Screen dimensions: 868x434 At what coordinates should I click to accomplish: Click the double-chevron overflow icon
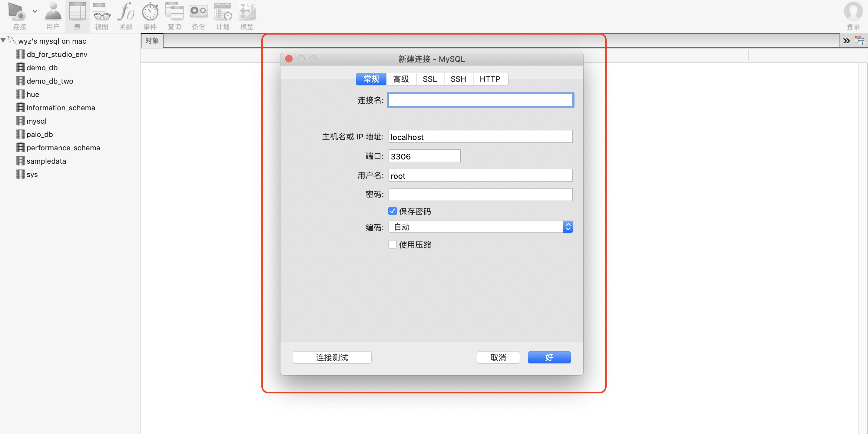pos(846,41)
